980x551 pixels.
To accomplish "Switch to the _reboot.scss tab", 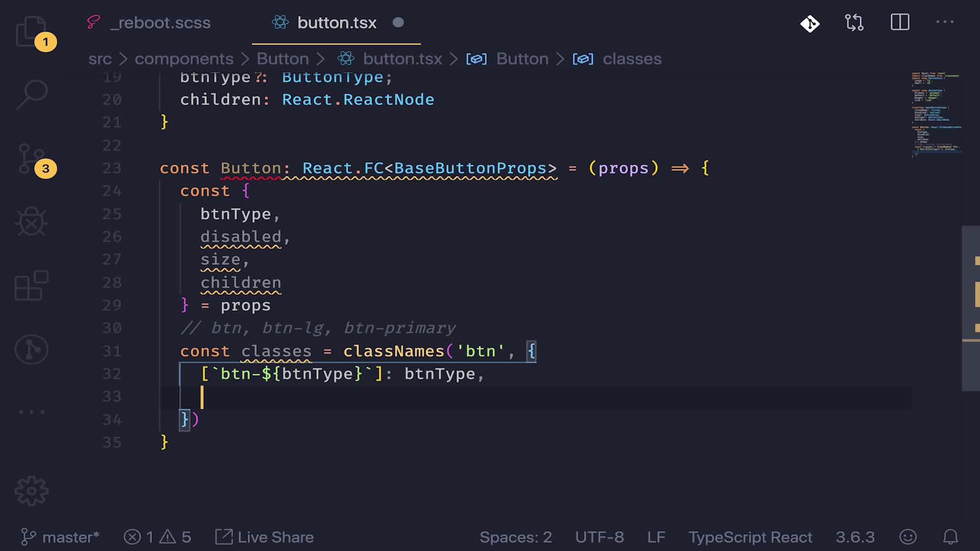I will pos(160,23).
